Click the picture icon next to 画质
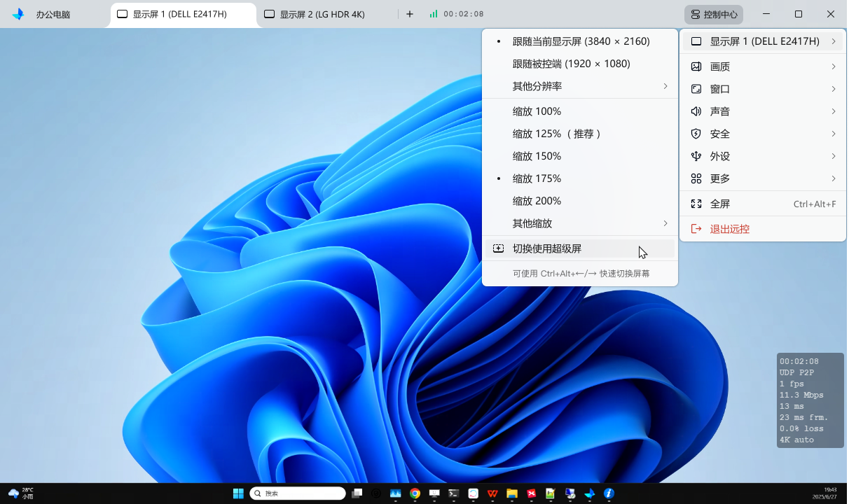Viewport: 849px width, 504px height. click(696, 66)
